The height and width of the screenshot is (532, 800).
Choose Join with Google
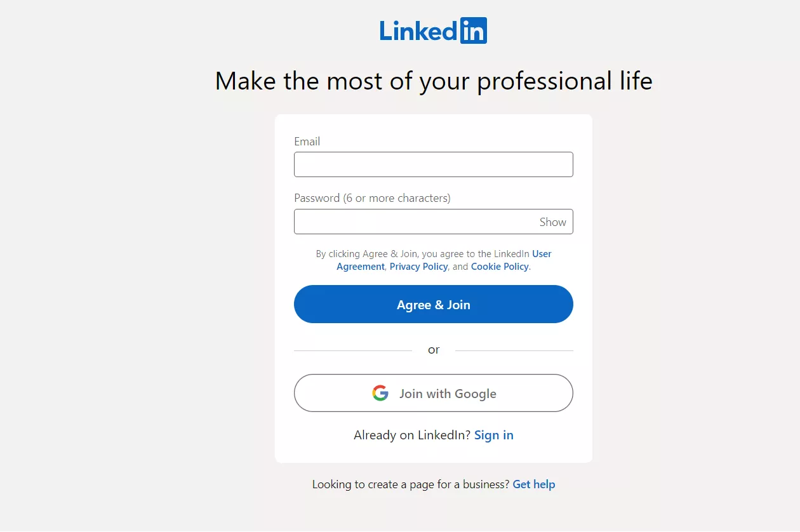pos(448,394)
